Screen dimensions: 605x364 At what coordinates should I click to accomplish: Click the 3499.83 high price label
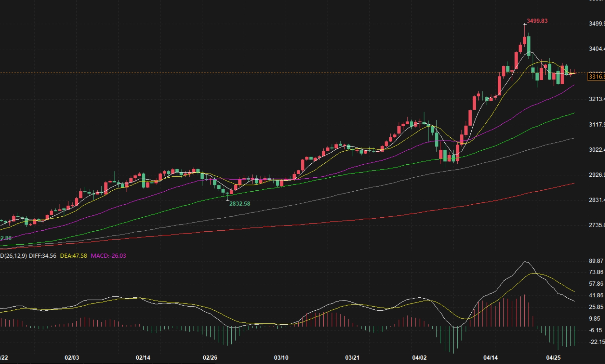(x=537, y=21)
